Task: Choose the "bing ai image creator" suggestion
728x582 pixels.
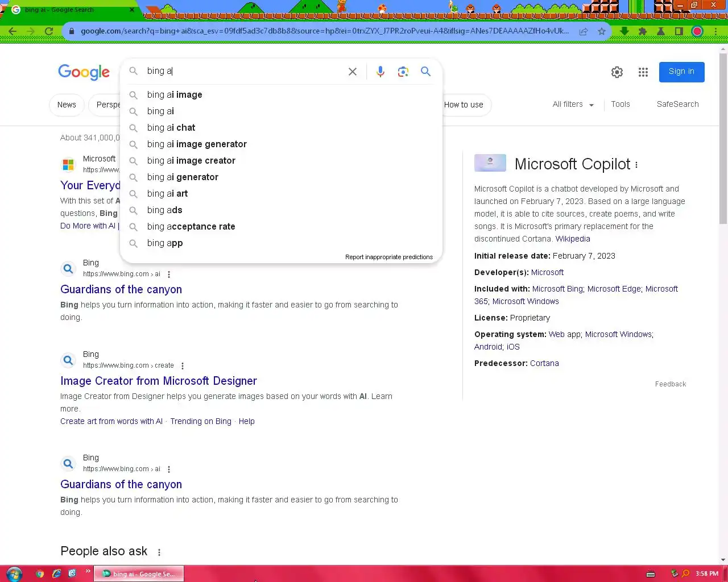Action: (x=281, y=161)
